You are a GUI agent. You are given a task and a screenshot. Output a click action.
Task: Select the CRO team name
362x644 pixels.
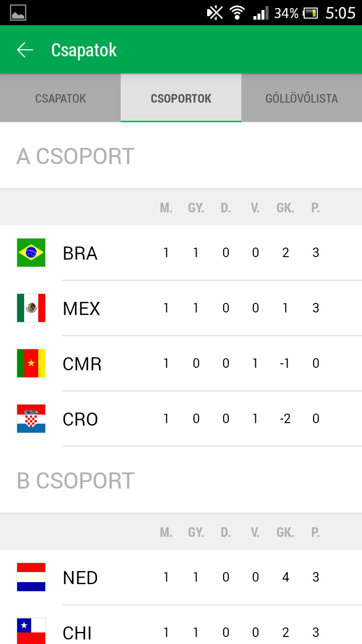pos(80,419)
